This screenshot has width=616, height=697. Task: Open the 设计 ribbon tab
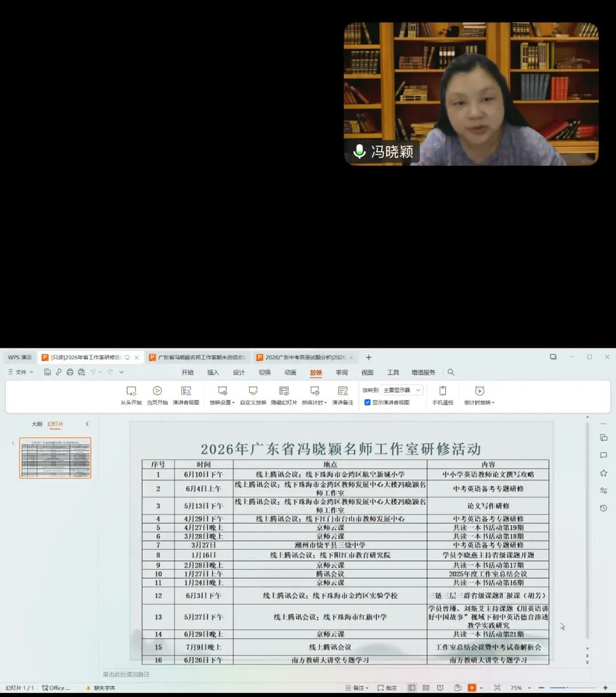tap(239, 372)
